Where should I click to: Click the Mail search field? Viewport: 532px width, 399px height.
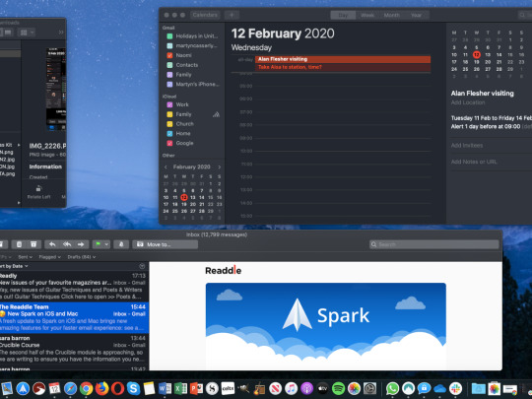(434, 244)
